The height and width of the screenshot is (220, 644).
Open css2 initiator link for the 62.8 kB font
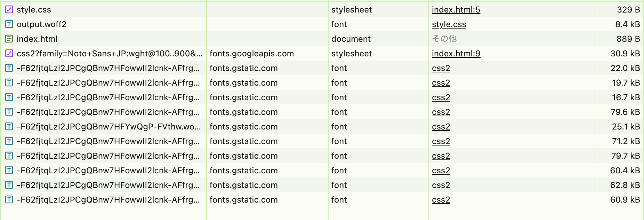tap(441, 185)
